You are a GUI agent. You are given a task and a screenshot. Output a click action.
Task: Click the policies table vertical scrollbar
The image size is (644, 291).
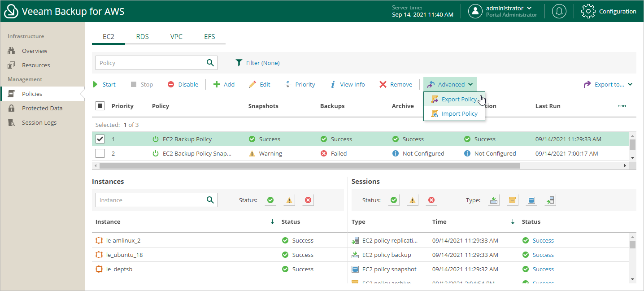click(632, 144)
